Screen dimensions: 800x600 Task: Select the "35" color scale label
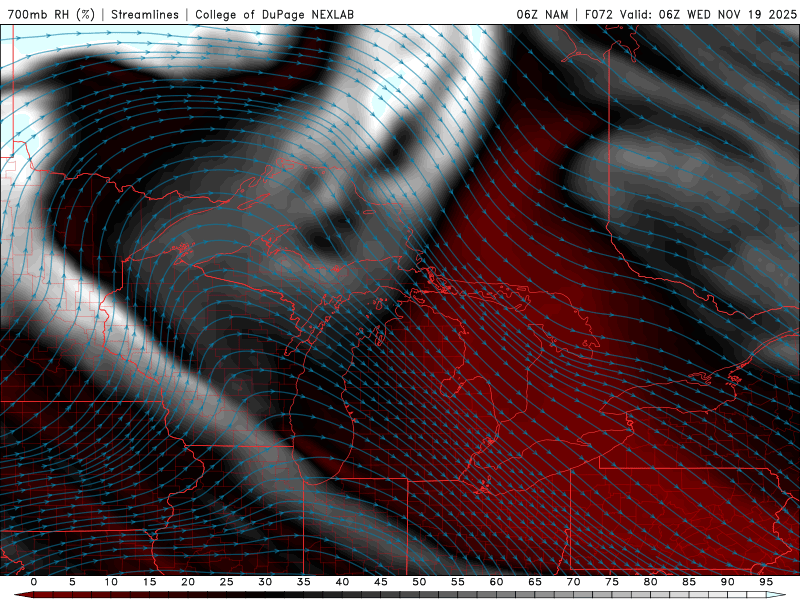(303, 582)
